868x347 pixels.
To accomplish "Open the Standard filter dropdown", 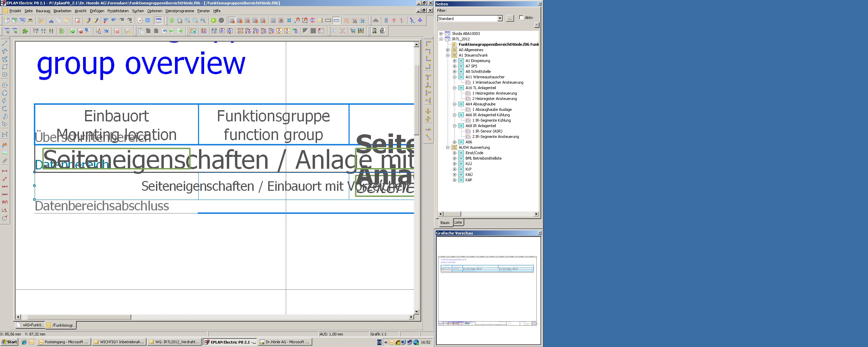I will (x=500, y=18).
